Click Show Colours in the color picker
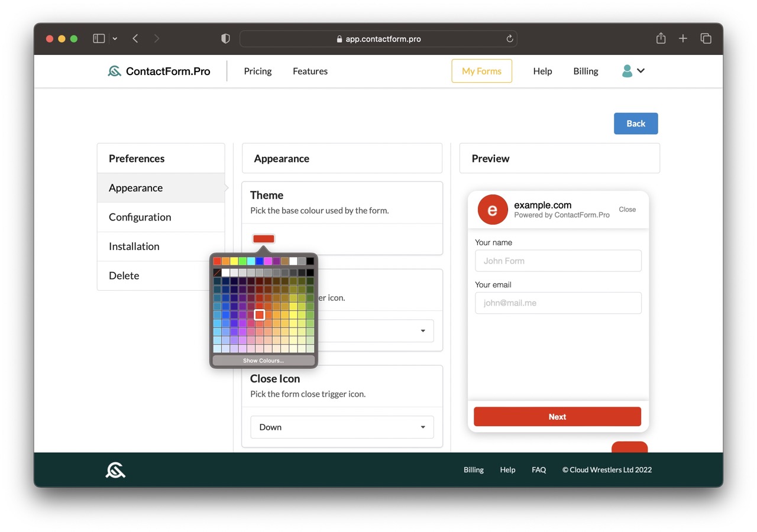This screenshot has width=757, height=532. click(263, 360)
